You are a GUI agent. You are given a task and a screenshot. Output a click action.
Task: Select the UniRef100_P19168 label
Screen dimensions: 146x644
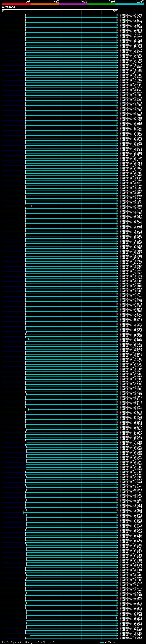131,243
